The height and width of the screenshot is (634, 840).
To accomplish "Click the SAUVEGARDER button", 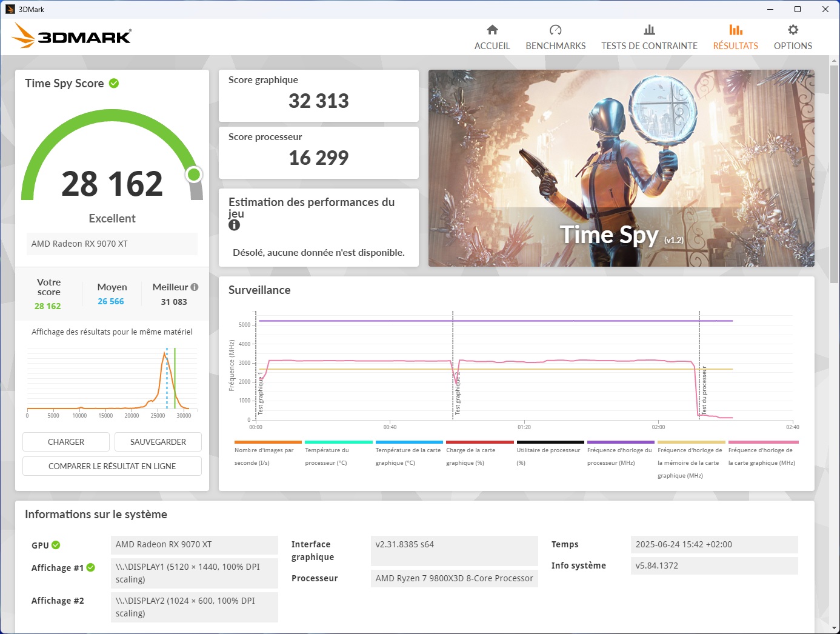I will pyautogui.click(x=158, y=442).
